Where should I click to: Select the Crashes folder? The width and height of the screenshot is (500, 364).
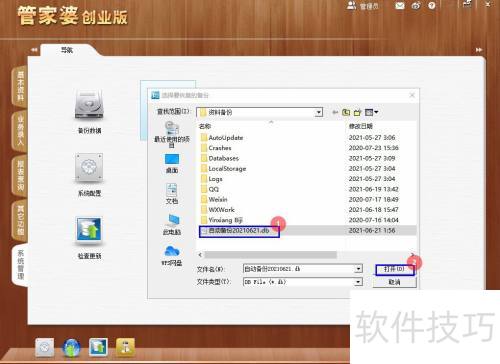click(216, 148)
